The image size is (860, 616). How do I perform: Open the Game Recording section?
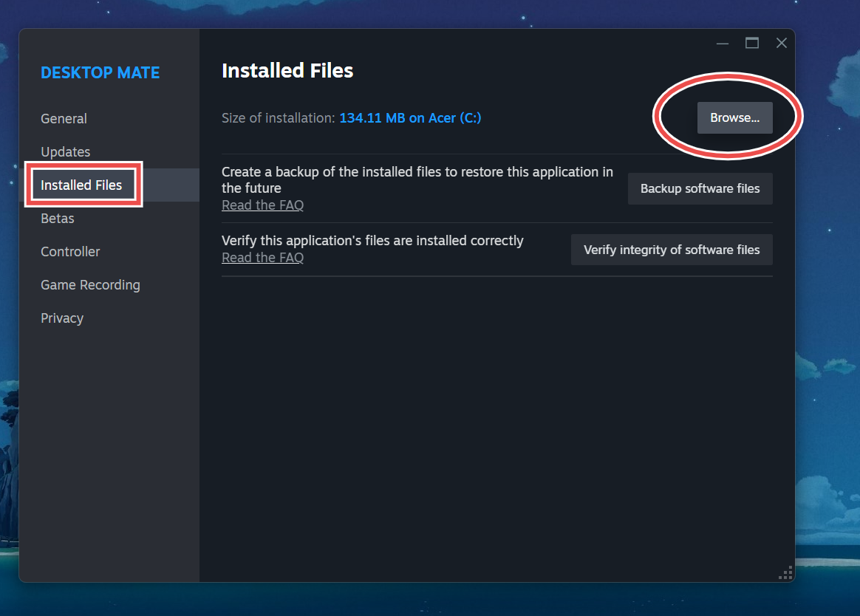[x=90, y=285]
